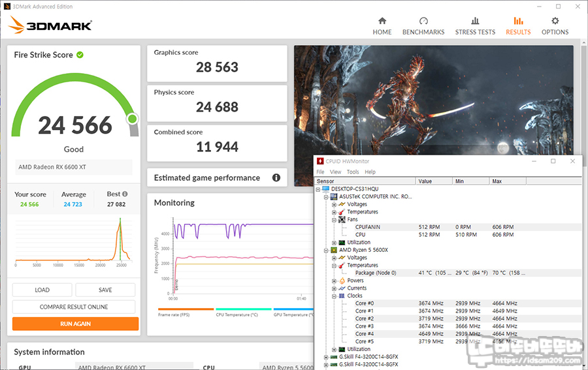
Task: Click the Fire Strike demo scene thumbnail
Action: click(434, 100)
